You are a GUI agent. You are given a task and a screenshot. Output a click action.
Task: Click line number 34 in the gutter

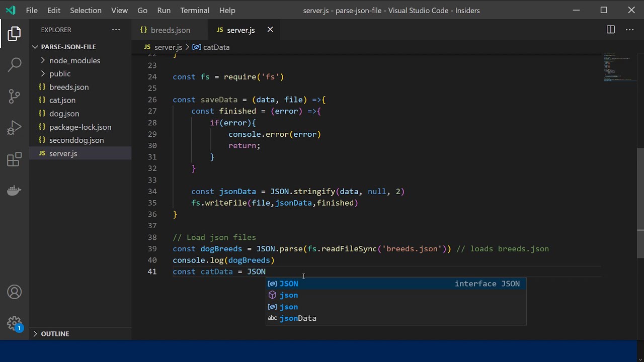(x=152, y=192)
